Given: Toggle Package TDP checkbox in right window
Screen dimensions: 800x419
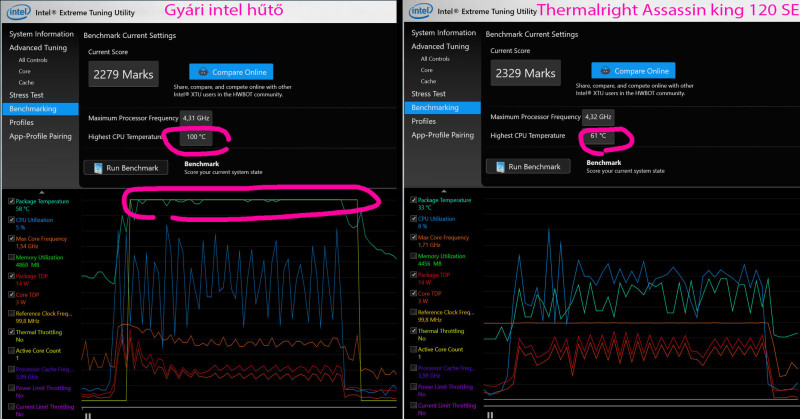Looking at the screenshot, I should 413,275.
